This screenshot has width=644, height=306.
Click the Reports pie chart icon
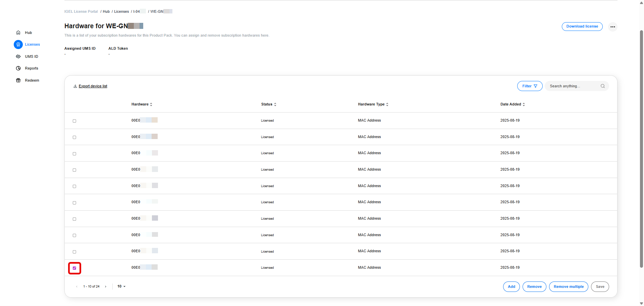(x=18, y=68)
